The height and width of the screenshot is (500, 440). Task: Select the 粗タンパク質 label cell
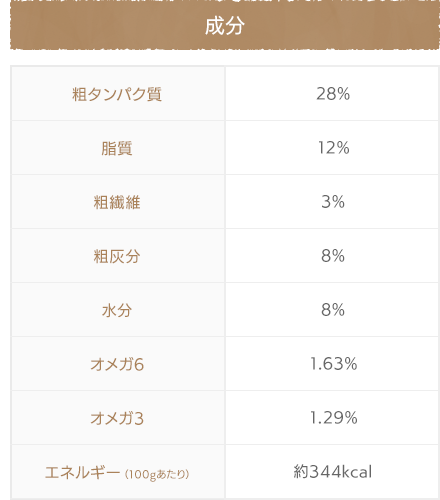click(118, 94)
